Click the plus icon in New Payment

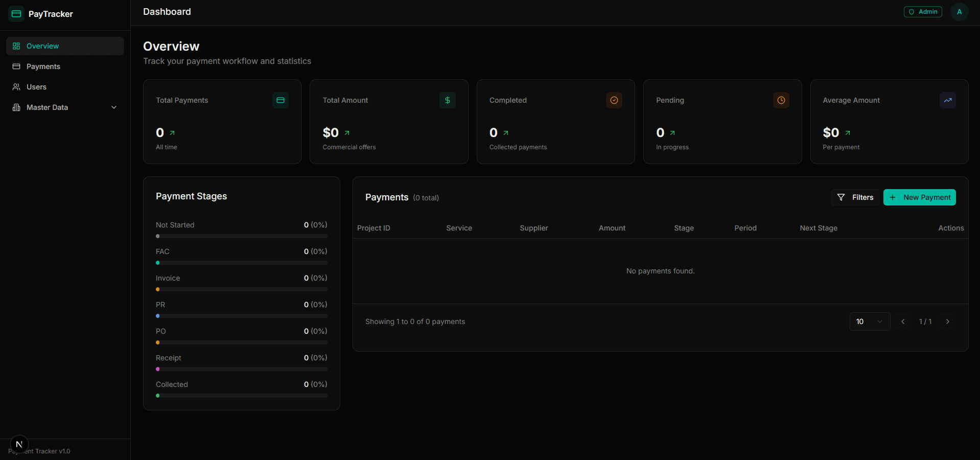point(893,197)
